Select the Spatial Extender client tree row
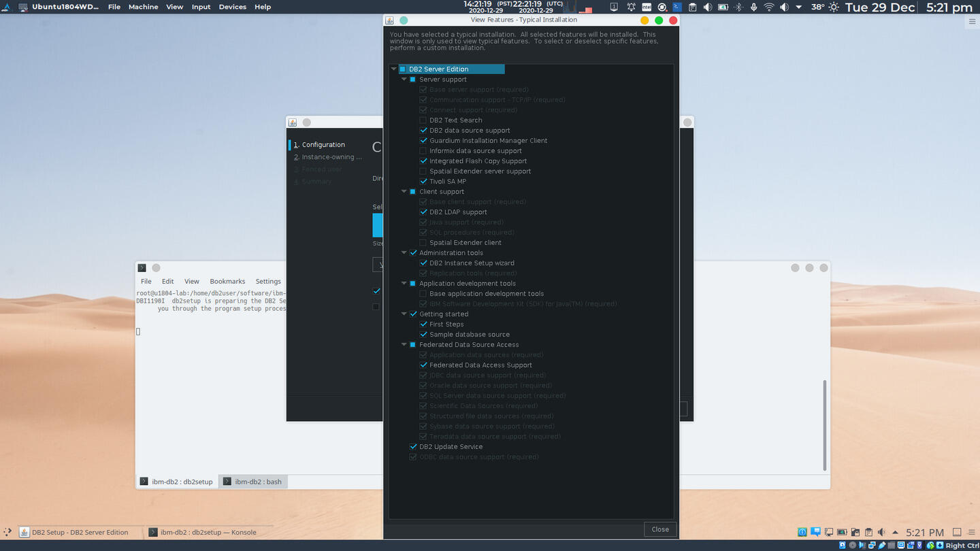The height and width of the screenshot is (551, 980). [465, 243]
